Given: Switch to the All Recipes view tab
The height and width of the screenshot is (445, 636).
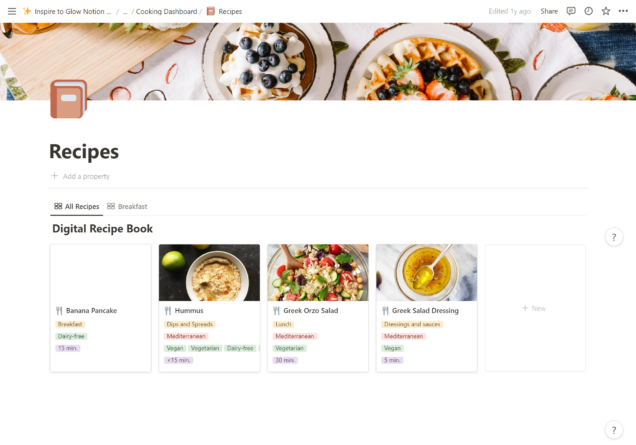Looking at the screenshot, I should click(x=77, y=206).
